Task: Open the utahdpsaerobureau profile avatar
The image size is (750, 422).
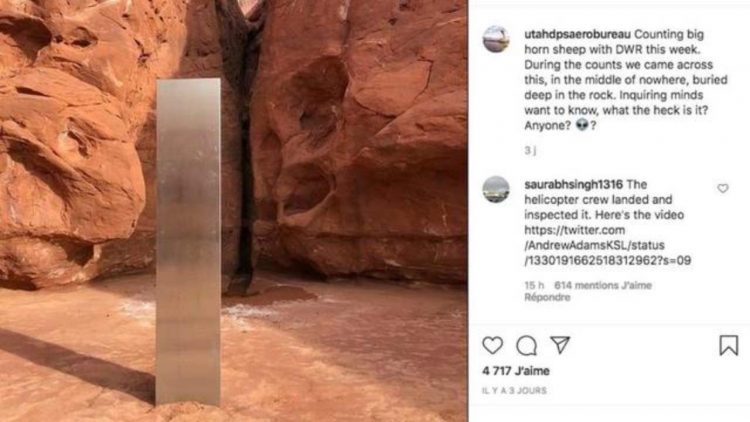Action: (x=496, y=39)
